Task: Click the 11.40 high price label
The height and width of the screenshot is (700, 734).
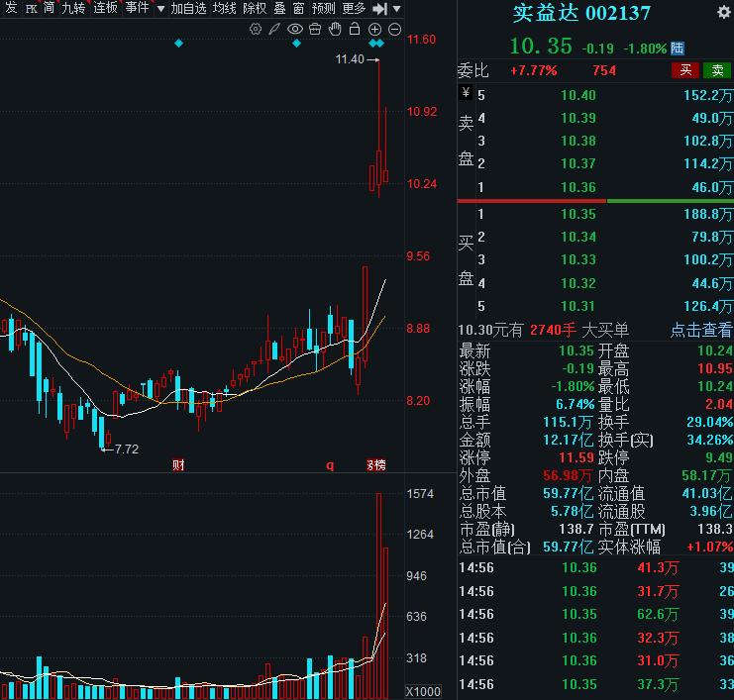Action: pos(350,59)
